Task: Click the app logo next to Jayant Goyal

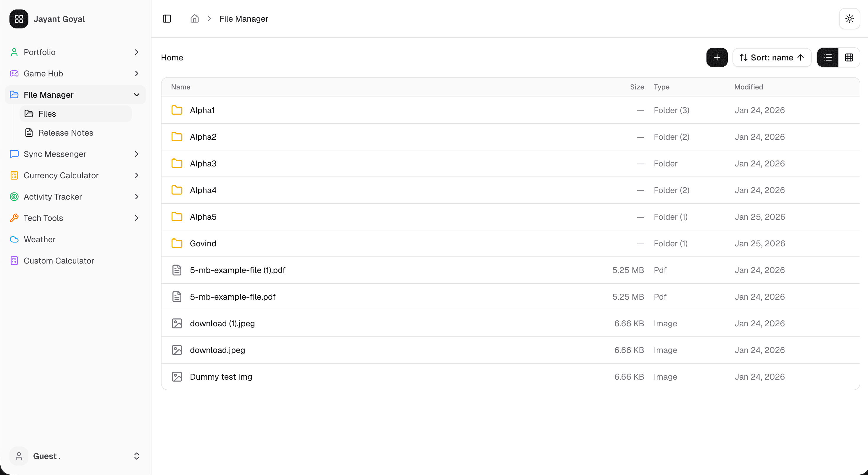Action: (x=19, y=19)
